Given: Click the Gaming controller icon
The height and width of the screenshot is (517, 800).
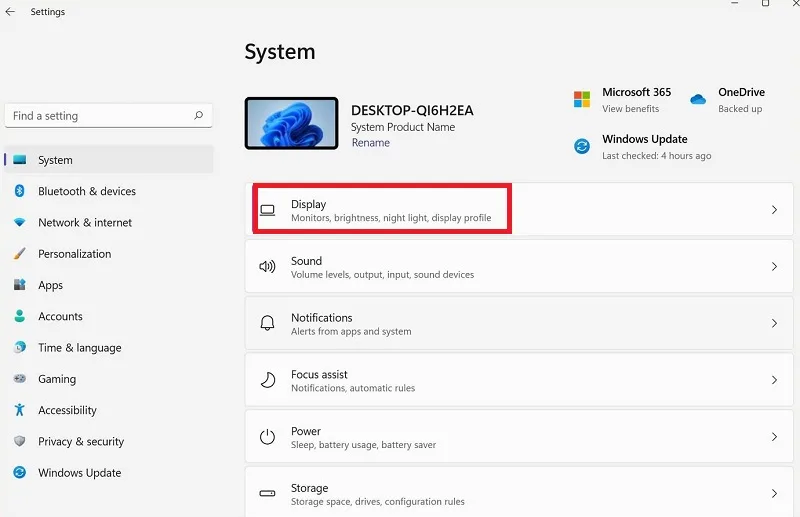Looking at the screenshot, I should 19,379.
